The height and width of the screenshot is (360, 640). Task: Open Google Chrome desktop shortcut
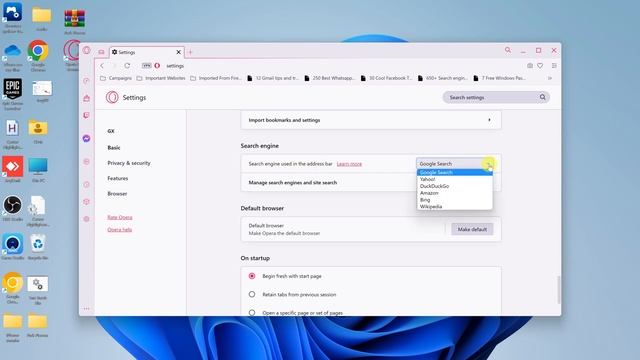tap(38, 56)
